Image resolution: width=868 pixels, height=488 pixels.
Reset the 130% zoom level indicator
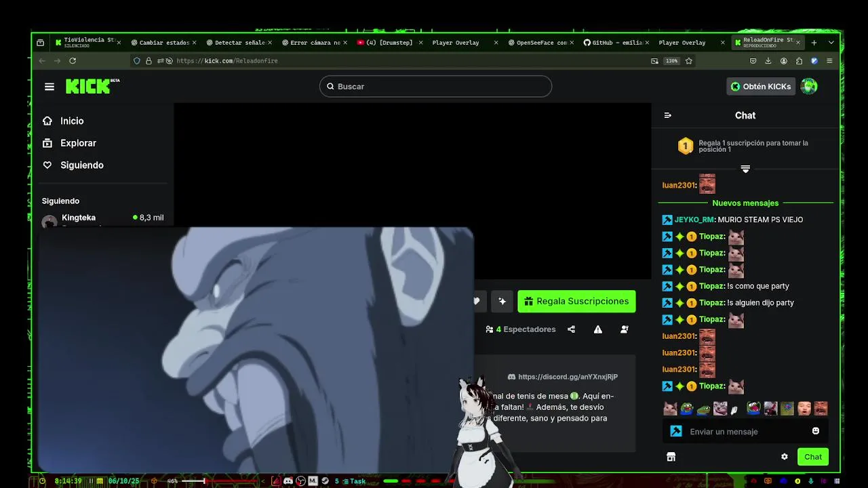(671, 61)
